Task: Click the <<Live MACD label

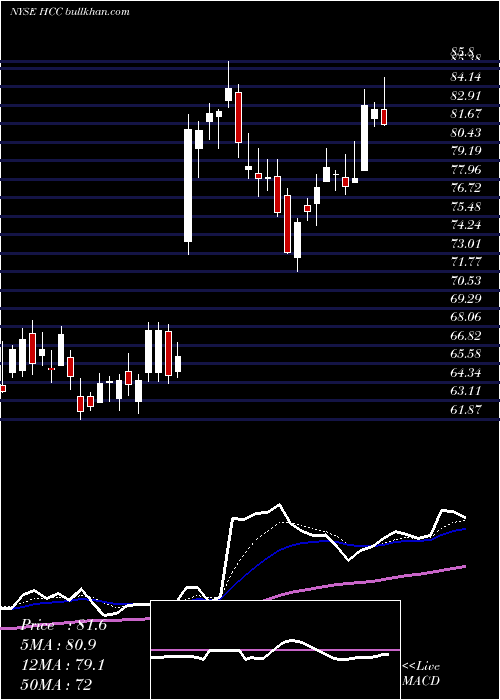Action: pos(421,673)
